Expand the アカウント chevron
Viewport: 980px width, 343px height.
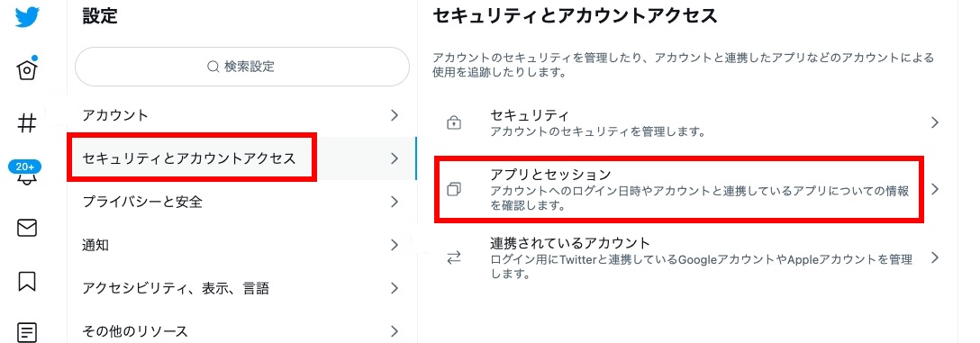[395, 115]
